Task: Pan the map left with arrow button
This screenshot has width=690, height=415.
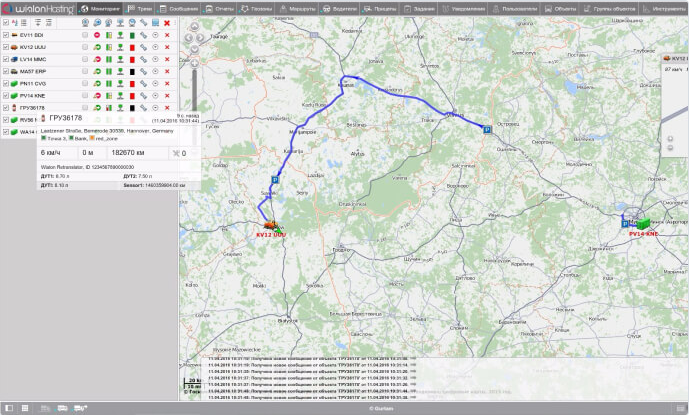Action: pos(188,38)
